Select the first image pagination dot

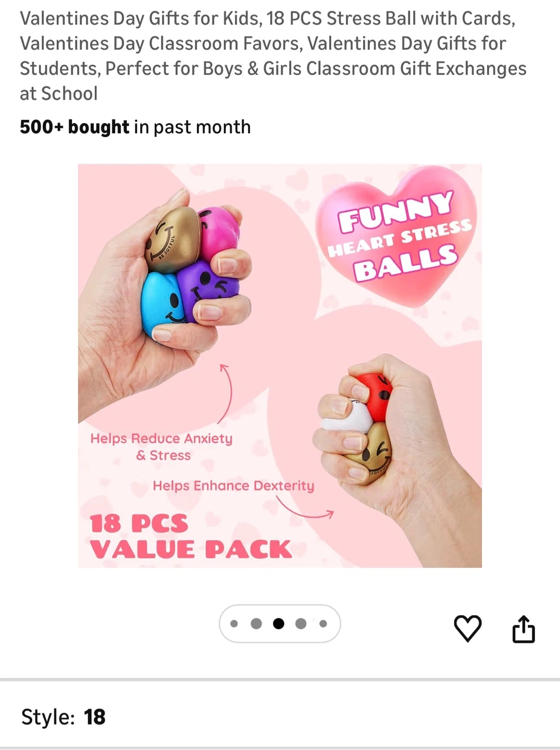234,623
